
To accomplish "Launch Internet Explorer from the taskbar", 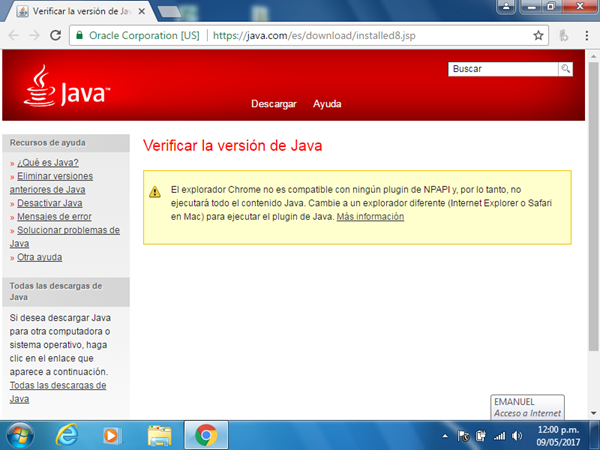I will (67, 435).
